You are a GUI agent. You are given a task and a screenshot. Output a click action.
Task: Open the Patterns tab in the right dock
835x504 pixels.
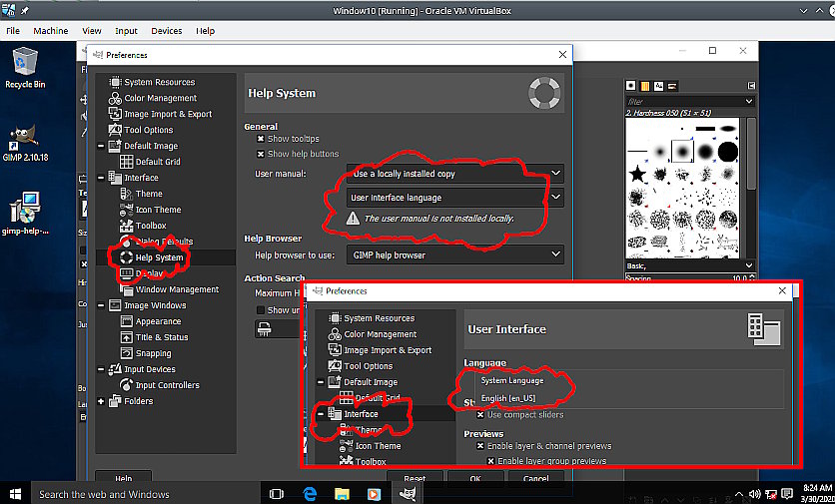click(644, 86)
